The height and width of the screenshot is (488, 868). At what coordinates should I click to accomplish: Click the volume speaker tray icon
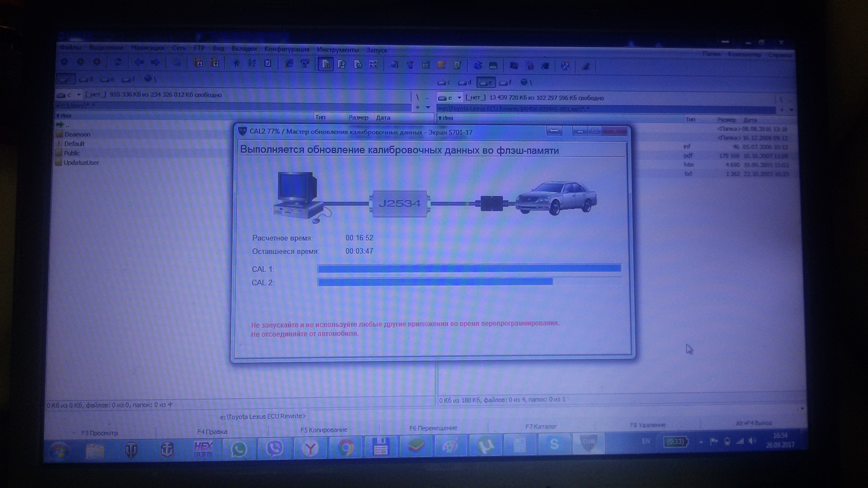point(752,441)
